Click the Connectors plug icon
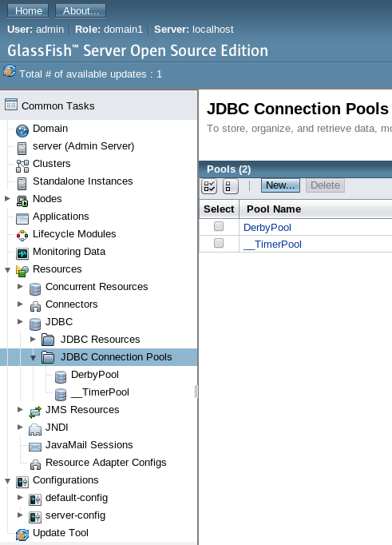The height and width of the screenshot is (545, 392). pos(35,307)
